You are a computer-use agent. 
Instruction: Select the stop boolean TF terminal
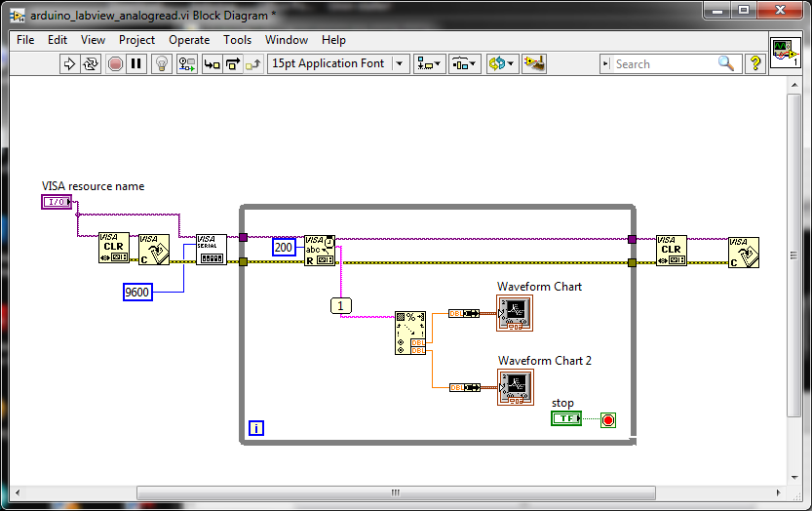pos(566,418)
